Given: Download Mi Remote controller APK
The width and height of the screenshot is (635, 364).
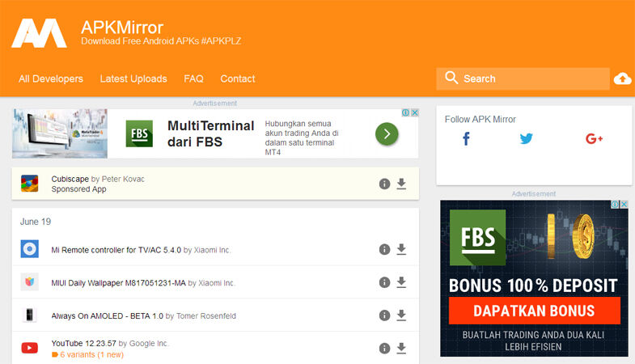Looking at the screenshot, I should 401,249.
